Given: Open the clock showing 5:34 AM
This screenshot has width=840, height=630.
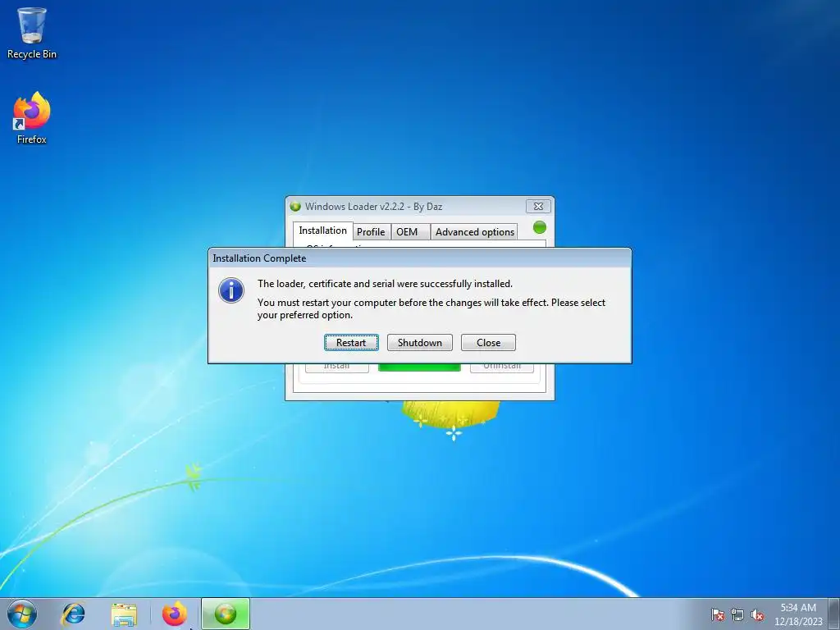Looking at the screenshot, I should [x=798, y=614].
